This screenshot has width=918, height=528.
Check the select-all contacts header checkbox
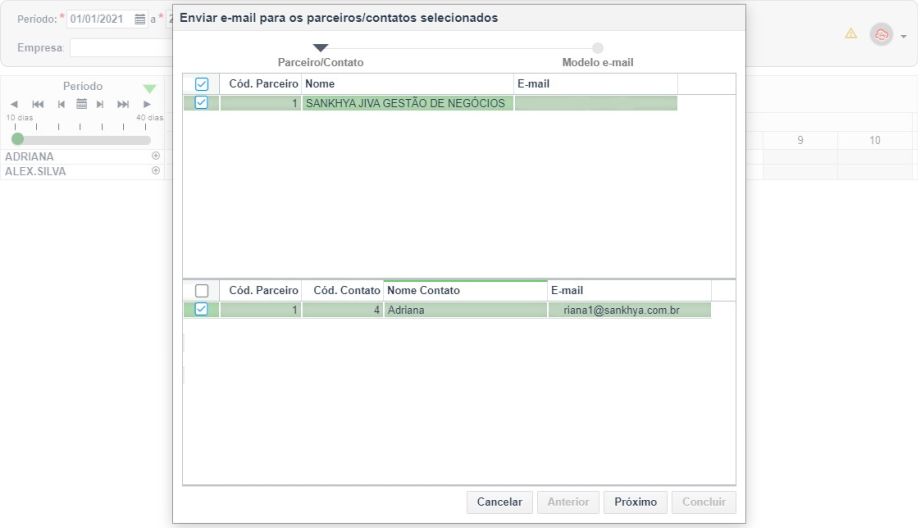tap(201, 290)
